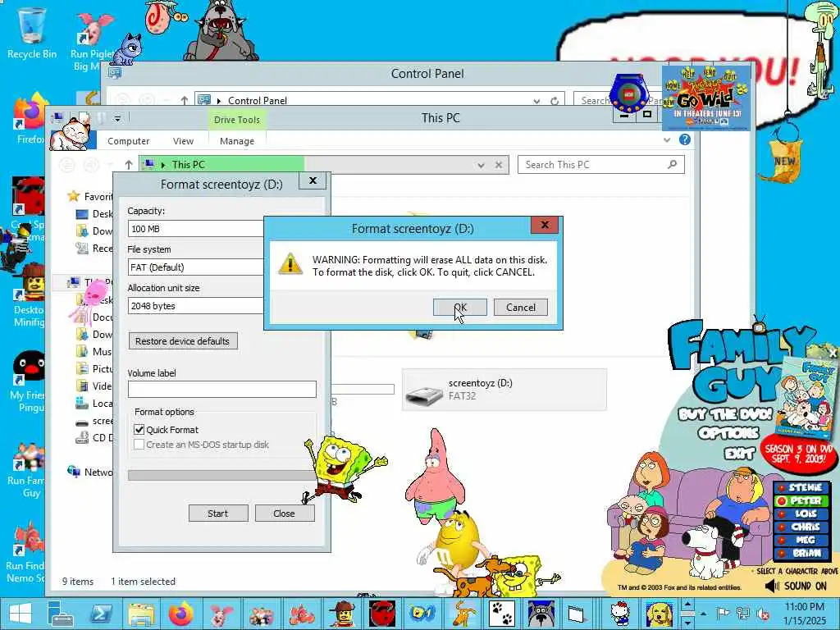Click the paw prints taskbar icon
The image size is (840, 630).
[502, 614]
